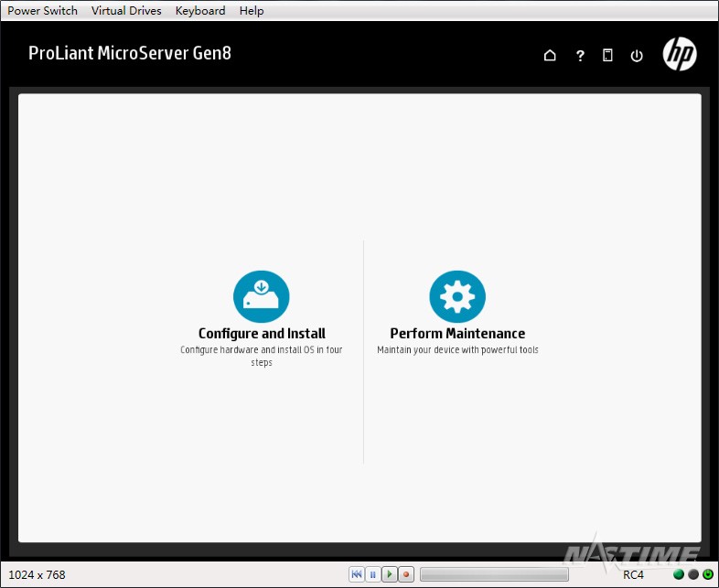Open the Virtual Drives menu

(x=126, y=11)
